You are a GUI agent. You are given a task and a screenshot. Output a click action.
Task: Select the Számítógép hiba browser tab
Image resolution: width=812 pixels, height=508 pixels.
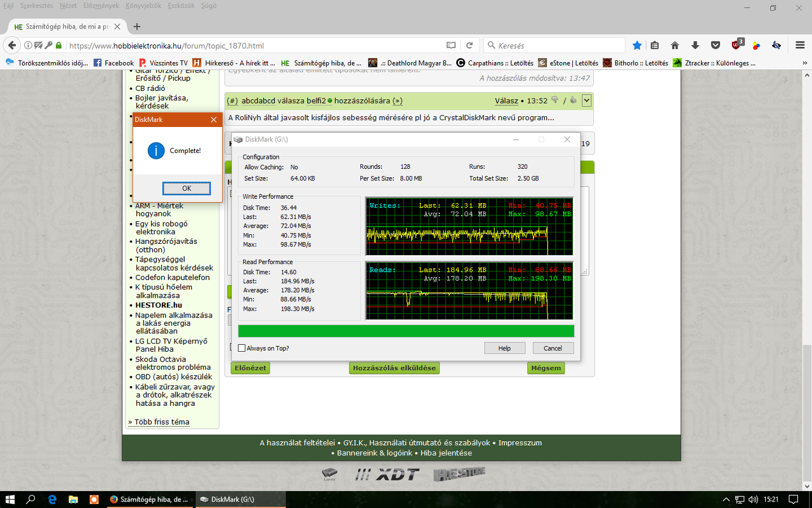66,27
